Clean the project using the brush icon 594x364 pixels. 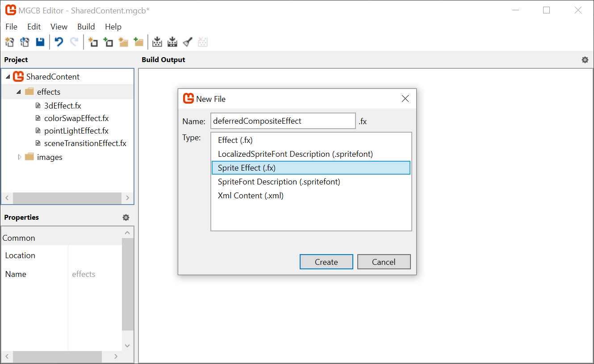pyautogui.click(x=187, y=42)
